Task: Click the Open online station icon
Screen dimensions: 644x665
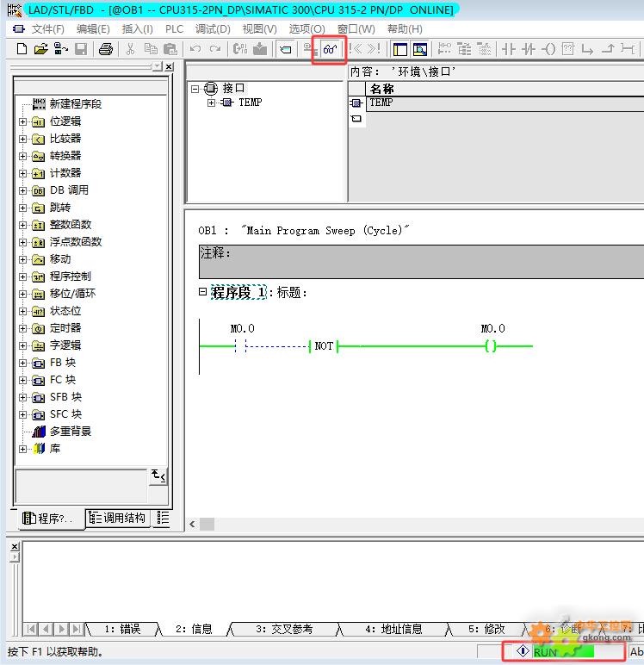Action: coord(60,49)
